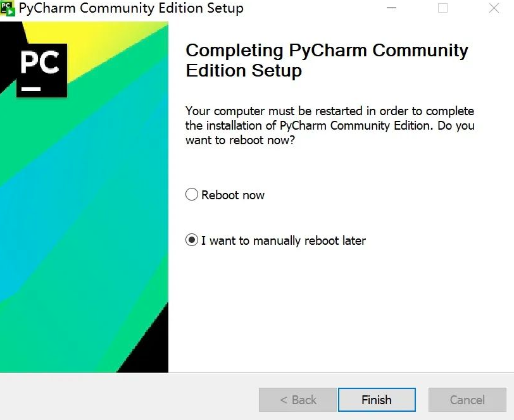Click the gray footer bar left of Back
Screen dimensions: 514x420
point(130,397)
